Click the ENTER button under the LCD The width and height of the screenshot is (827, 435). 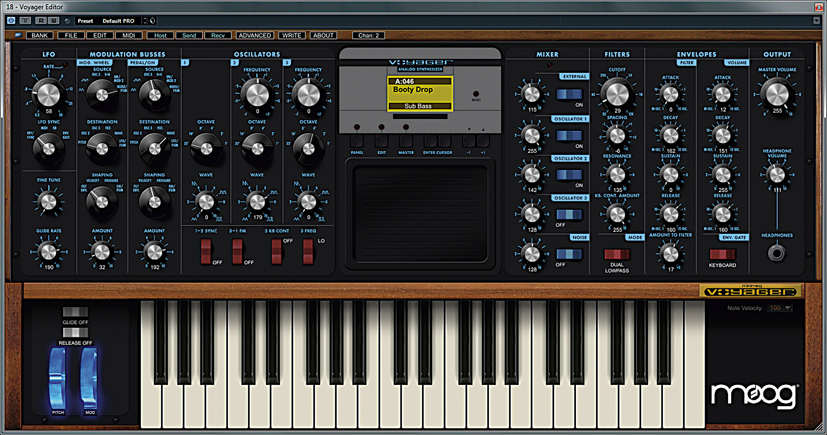(x=430, y=141)
